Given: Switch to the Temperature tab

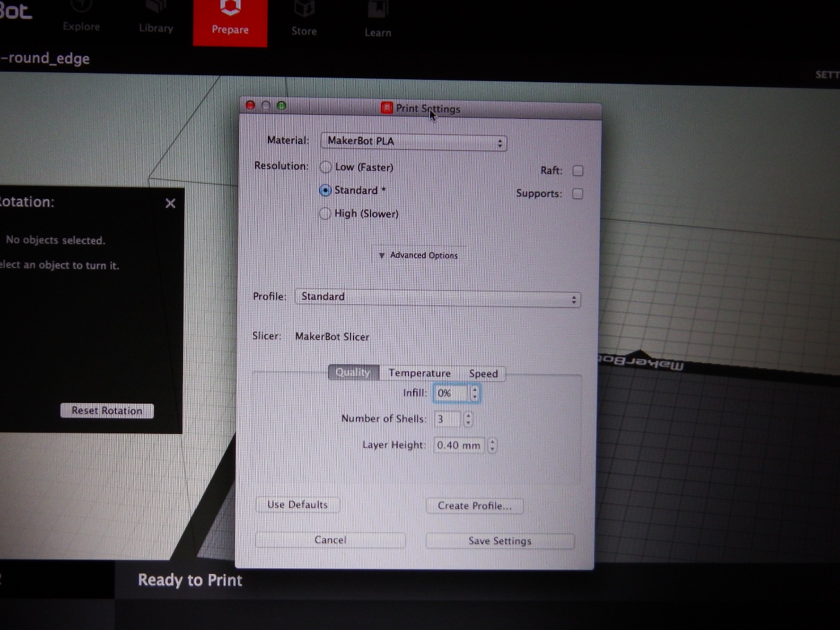Looking at the screenshot, I should tap(419, 373).
